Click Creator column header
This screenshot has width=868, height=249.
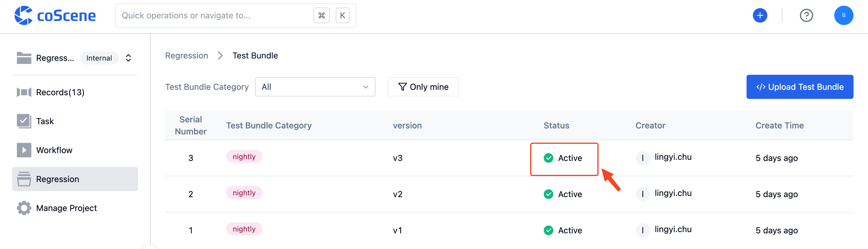coord(650,125)
